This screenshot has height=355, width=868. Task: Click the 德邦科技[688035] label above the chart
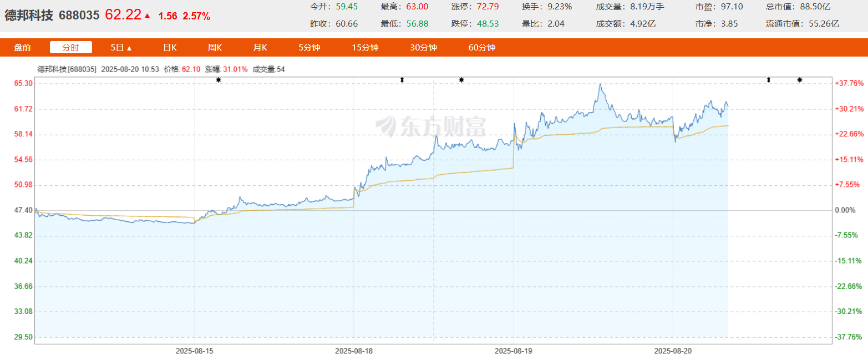(67, 69)
